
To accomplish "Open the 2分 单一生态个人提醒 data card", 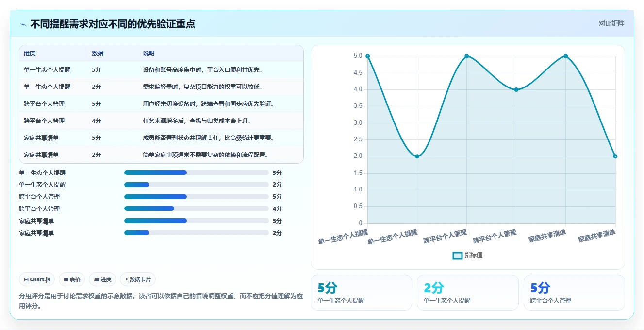I will pos(468,293).
